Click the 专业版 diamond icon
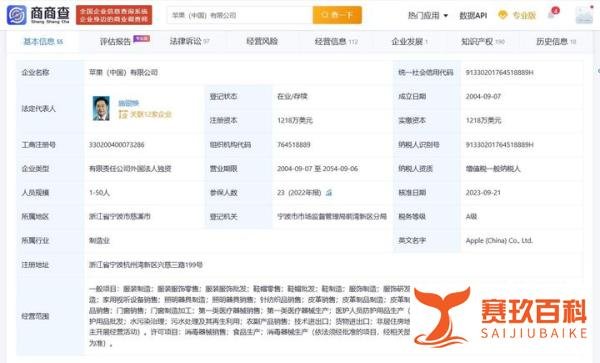This screenshot has width=600, height=363. [503, 15]
